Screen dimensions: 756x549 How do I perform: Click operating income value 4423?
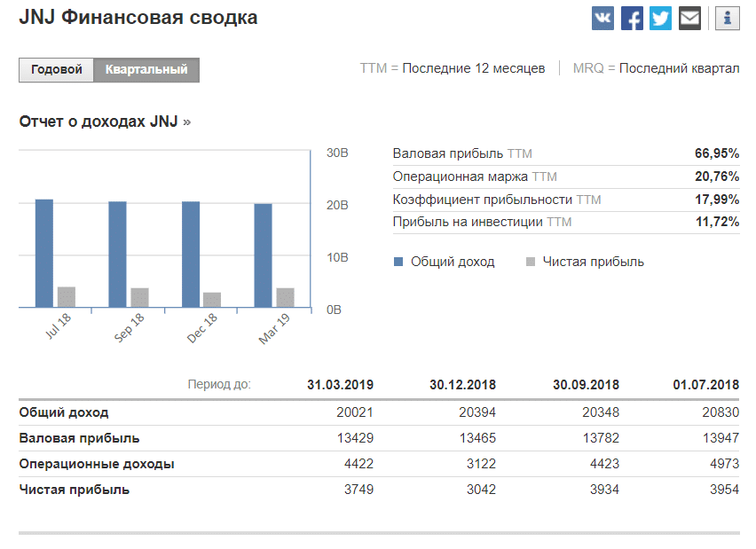click(604, 464)
